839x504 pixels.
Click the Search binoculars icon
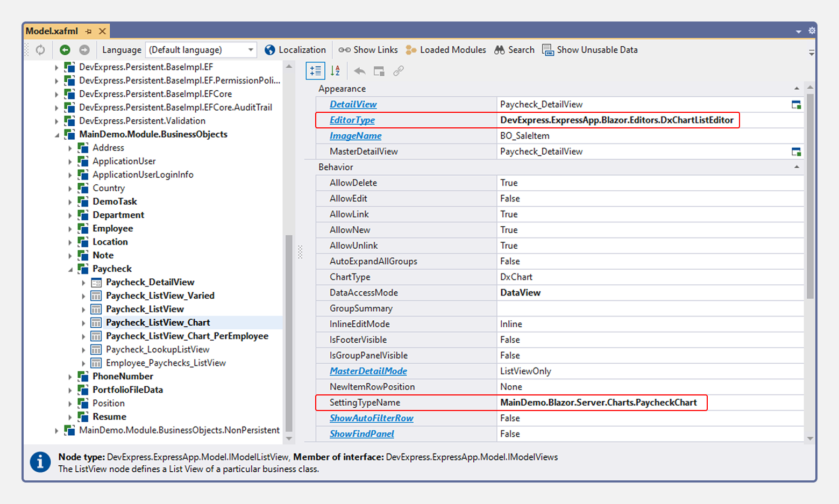tap(499, 49)
